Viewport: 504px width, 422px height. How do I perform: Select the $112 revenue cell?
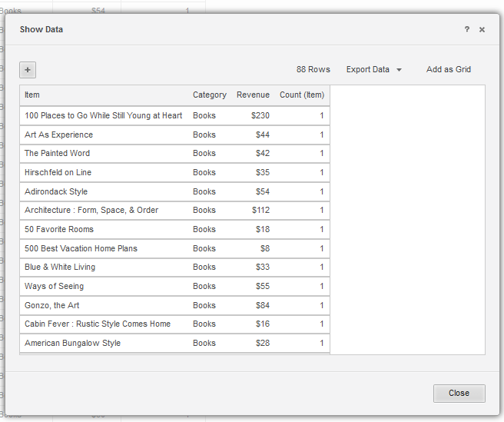point(260,211)
